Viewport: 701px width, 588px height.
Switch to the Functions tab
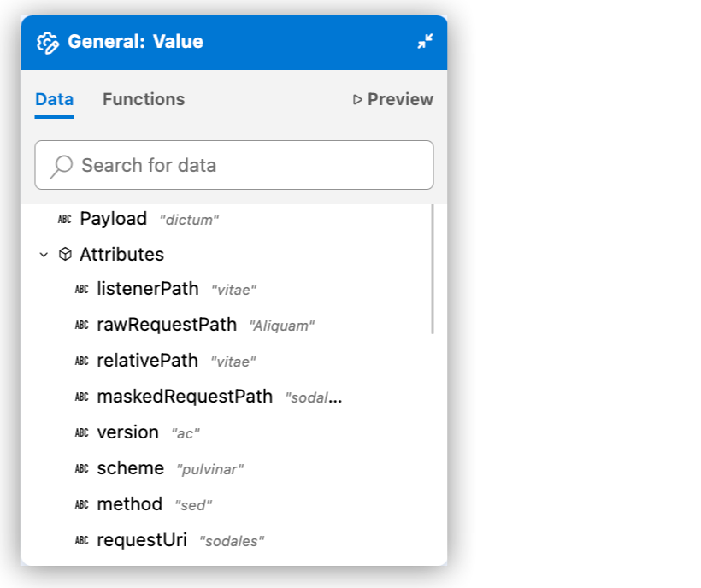pyautogui.click(x=143, y=99)
